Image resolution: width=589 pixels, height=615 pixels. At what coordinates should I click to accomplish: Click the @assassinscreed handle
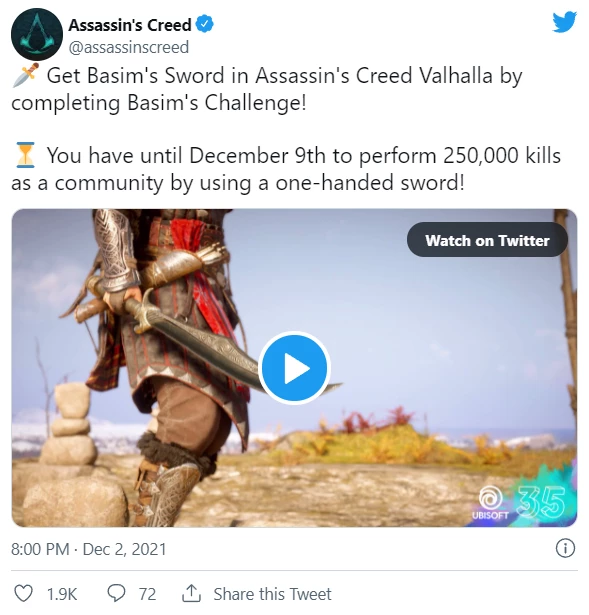pos(129,47)
